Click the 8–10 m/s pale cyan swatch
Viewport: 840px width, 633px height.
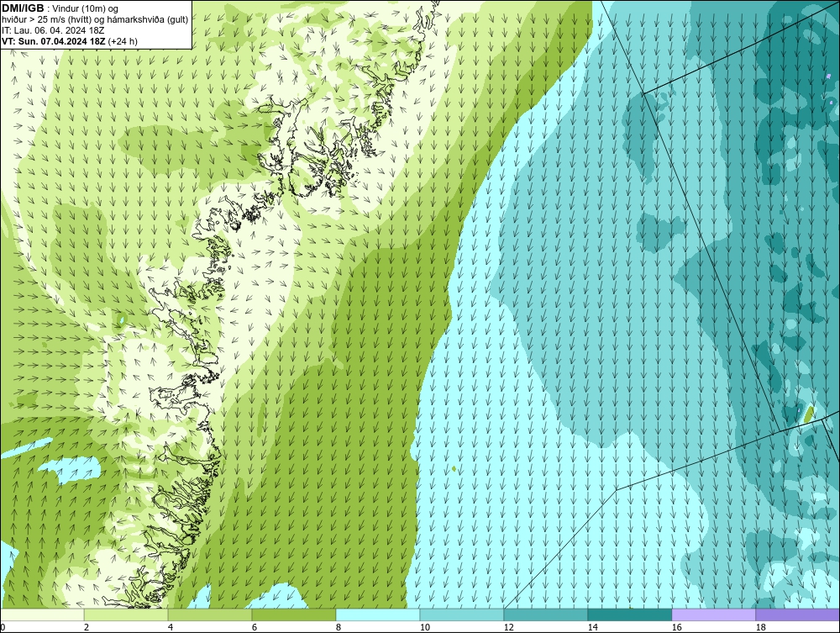[x=378, y=615]
